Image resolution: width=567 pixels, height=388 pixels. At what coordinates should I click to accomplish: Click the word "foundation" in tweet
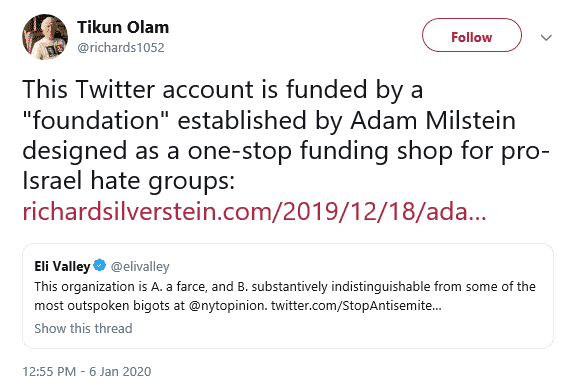click(96, 120)
